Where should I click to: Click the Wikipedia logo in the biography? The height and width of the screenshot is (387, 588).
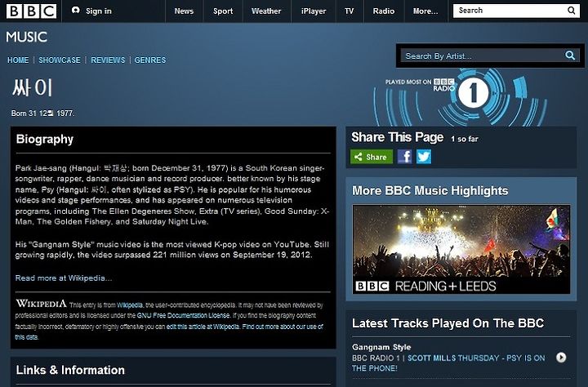click(42, 303)
